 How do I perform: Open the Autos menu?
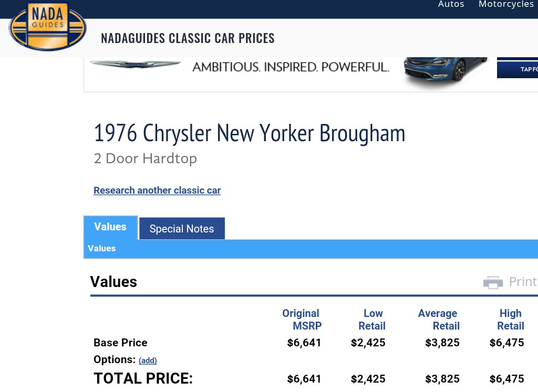[x=451, y=4]
